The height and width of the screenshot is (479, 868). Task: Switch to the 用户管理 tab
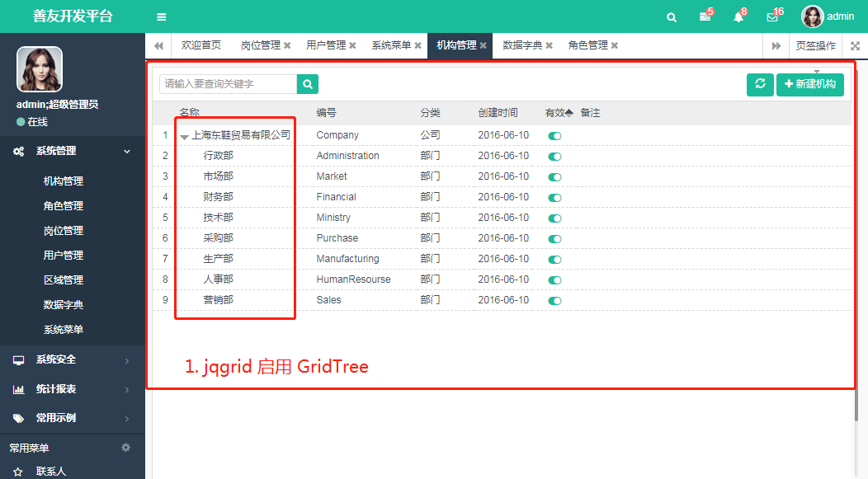pos(325,45)
